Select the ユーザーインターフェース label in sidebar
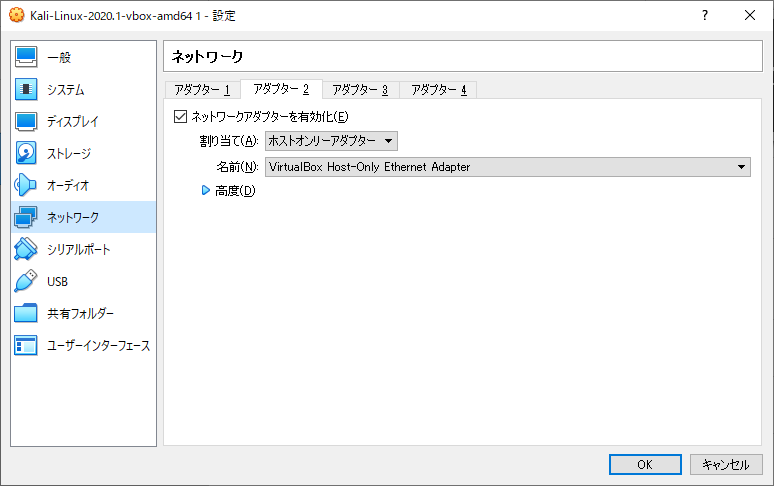The width and height of the screenshot is (774, 486). (98, 345)
